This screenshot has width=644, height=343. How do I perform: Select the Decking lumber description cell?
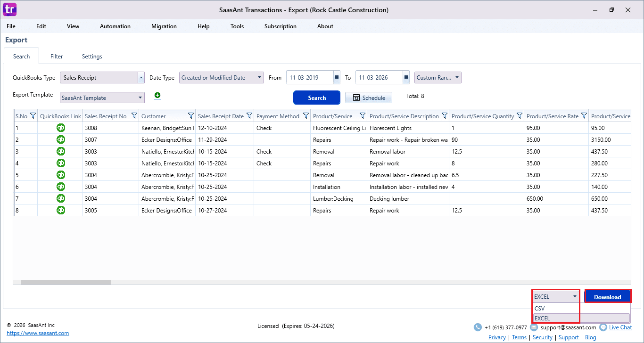[x=408, y=198]
